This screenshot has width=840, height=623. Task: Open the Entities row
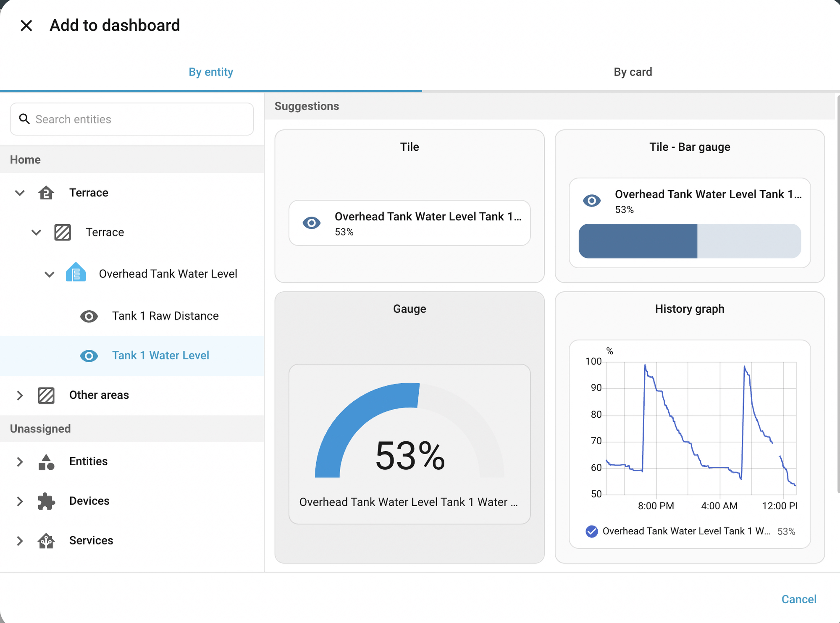pos(132,462)
